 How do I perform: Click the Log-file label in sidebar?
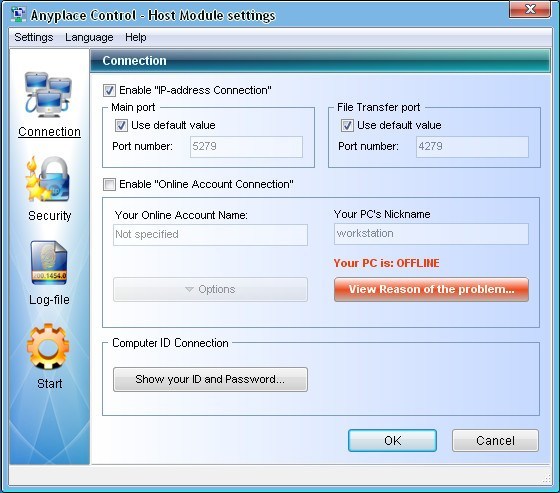[x=49, y=300]
